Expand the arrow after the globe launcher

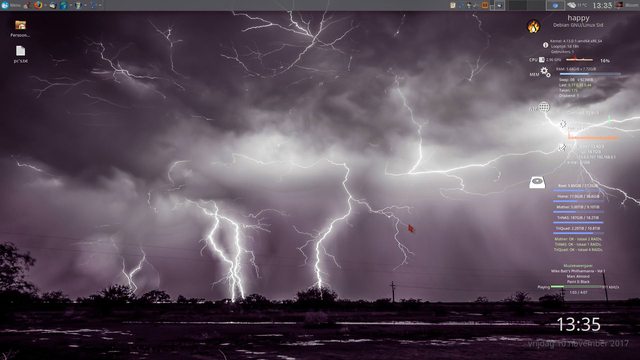pos(70,5)
